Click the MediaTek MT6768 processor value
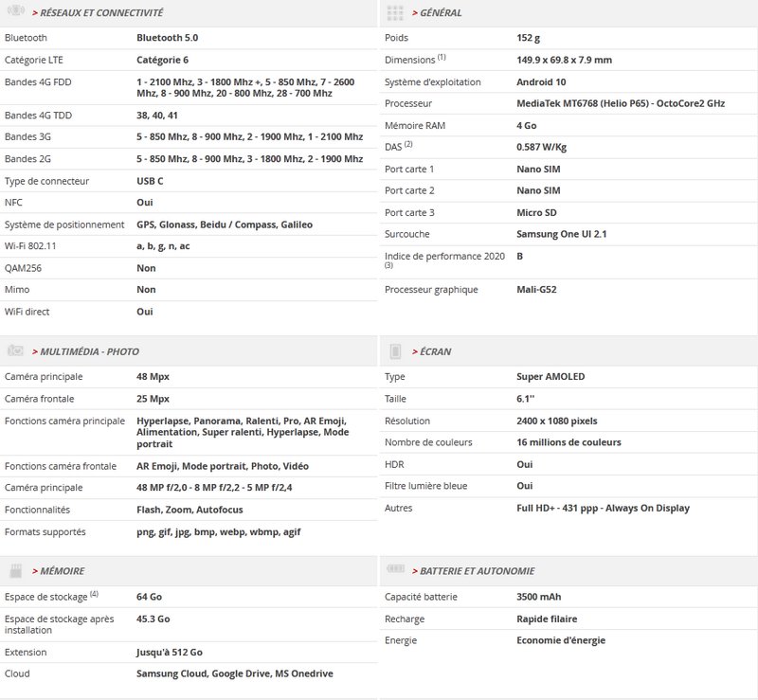Viewport: 758px width, 700px height. coord(620,103)
